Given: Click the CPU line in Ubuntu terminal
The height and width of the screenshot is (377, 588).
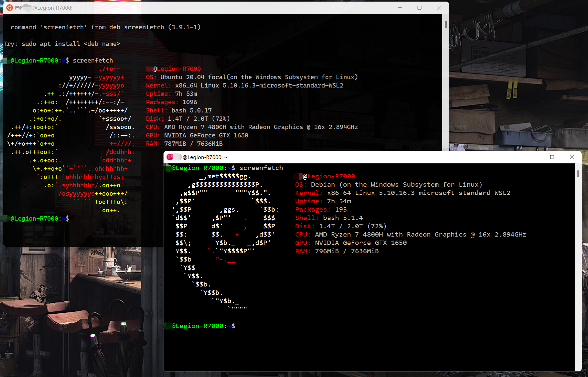Looking at the screenshot, I should point(252,127).
